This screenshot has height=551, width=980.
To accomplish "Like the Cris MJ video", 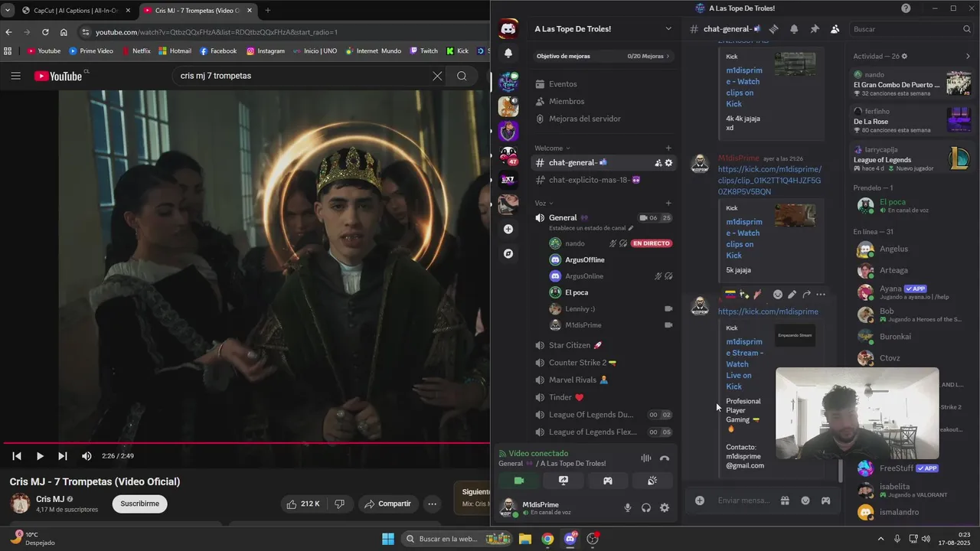I will 303,504.
